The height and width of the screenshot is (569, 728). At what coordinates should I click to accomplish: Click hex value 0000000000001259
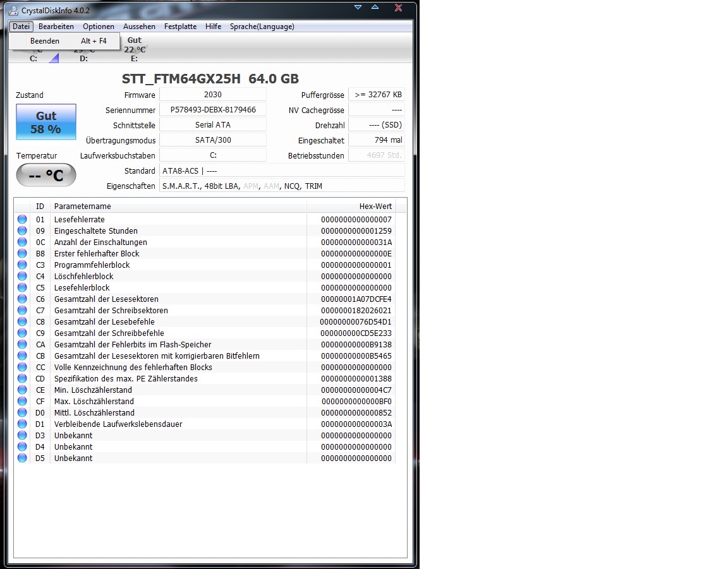[356, 231]
